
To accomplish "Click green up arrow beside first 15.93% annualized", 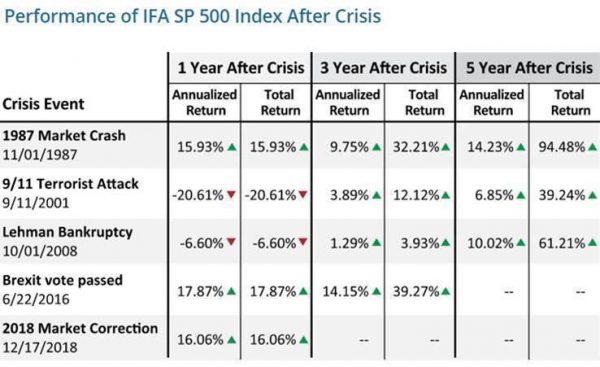I will point(232,147).
